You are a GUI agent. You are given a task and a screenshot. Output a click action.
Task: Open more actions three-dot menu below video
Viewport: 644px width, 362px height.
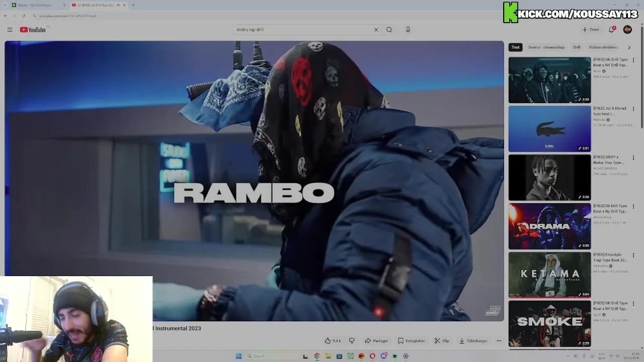pyautogui.click(x=499, y=341)
